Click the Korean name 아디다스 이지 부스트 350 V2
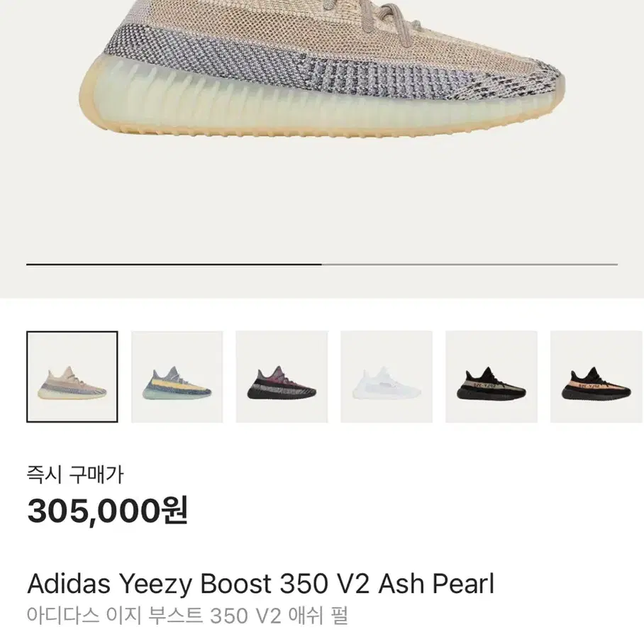This screenshot has width=644, height=644. click(x=155, y=616)
